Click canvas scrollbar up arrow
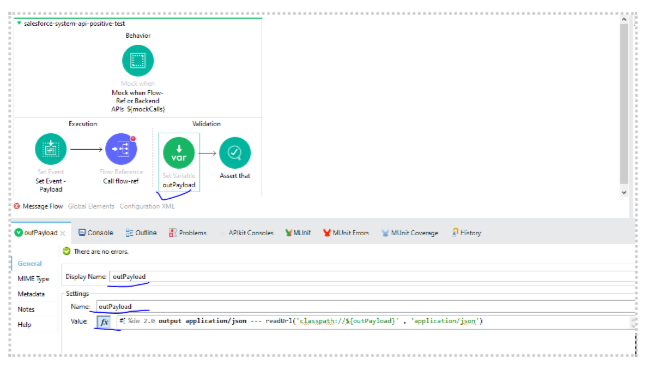This screenshot has width=649, height=368. point(624,19)
